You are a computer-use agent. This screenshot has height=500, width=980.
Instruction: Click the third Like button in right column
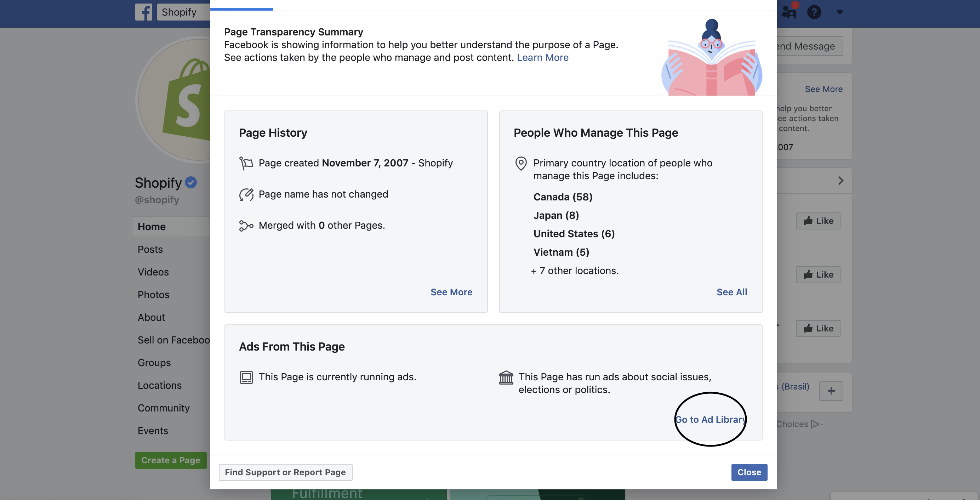pyautogui.click(x=818, y=328)
